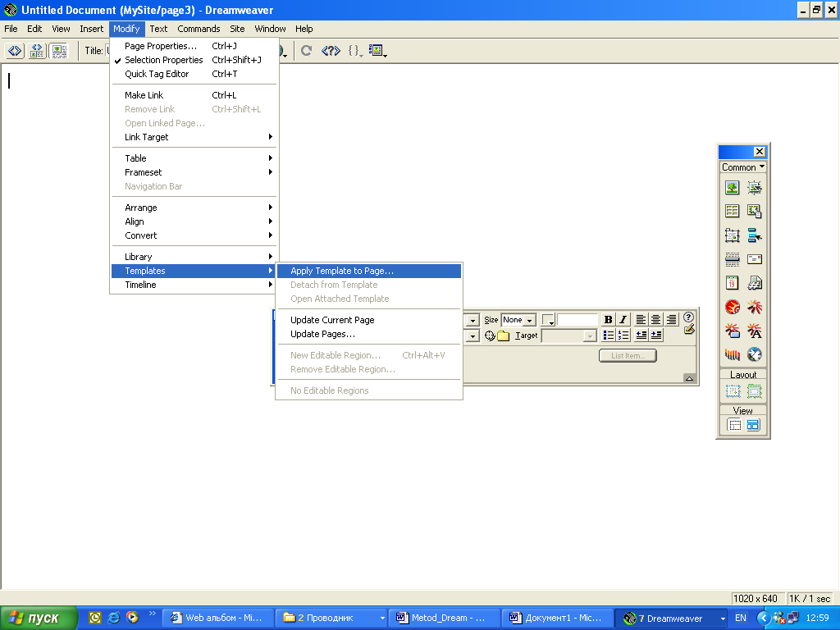
Task: Expand the Link Target submenu
Action: point(194,137)
